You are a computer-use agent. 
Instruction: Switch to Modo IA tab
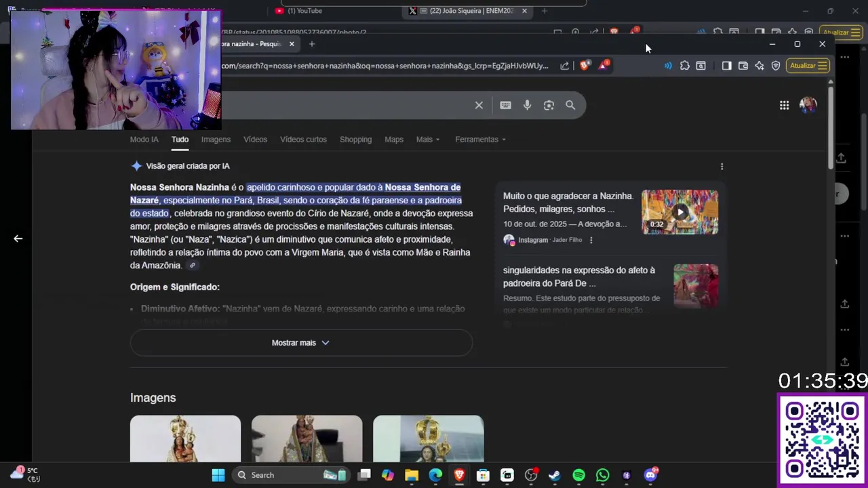[144, 140]
